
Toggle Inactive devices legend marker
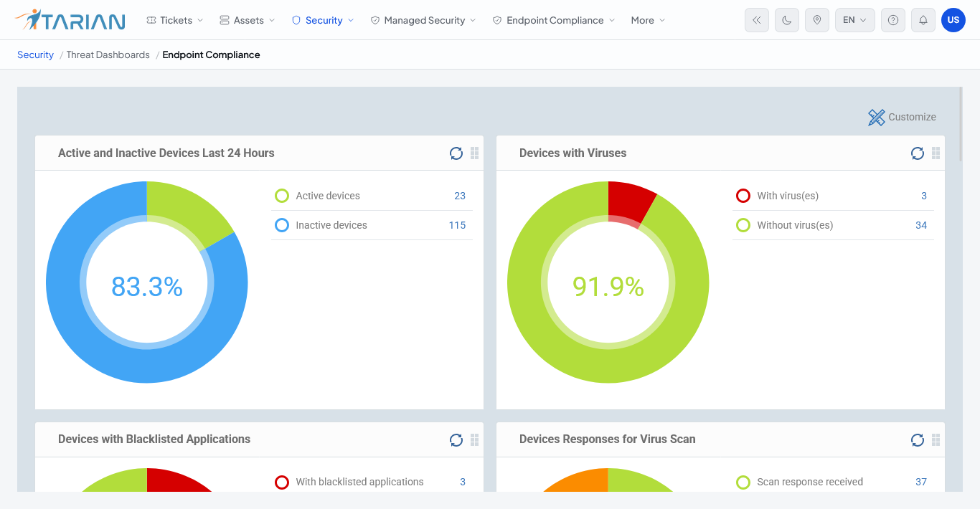tap(282, 225)
